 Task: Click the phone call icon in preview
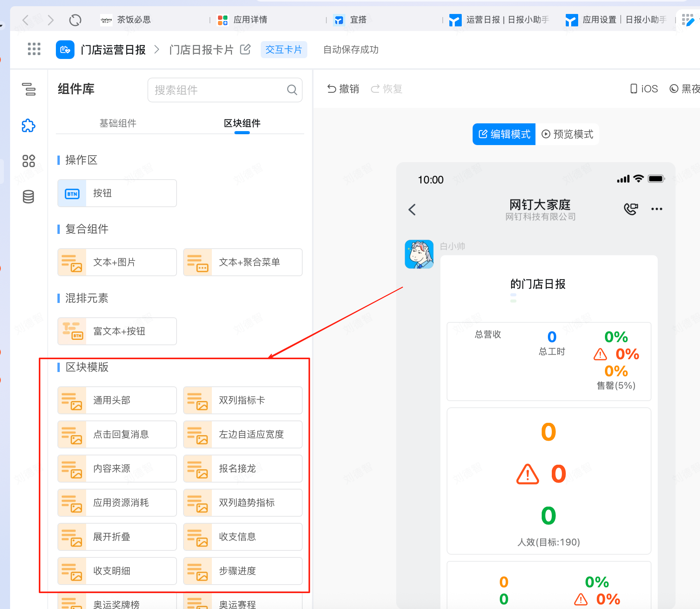[631, 209]
